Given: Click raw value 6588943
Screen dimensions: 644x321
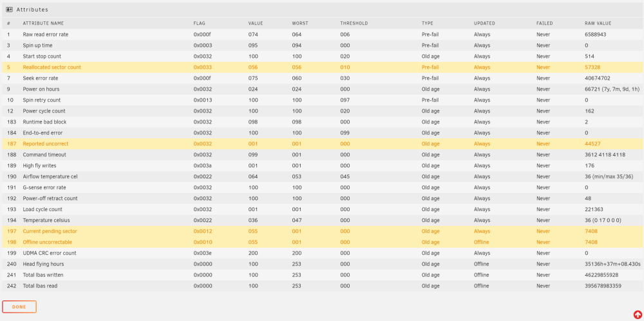Looking at the screenshot, I should [x=595, y=35].
